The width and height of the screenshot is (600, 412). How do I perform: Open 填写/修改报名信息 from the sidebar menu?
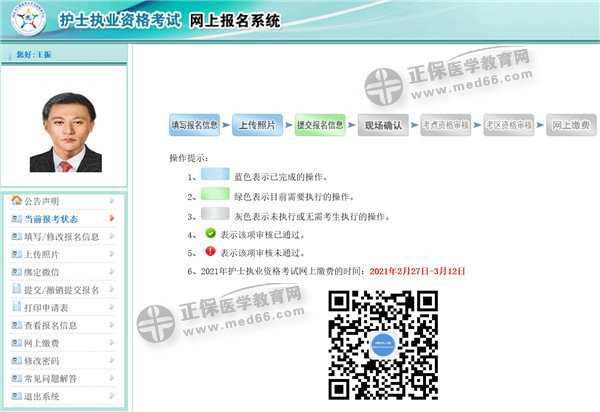pos(61,237)
